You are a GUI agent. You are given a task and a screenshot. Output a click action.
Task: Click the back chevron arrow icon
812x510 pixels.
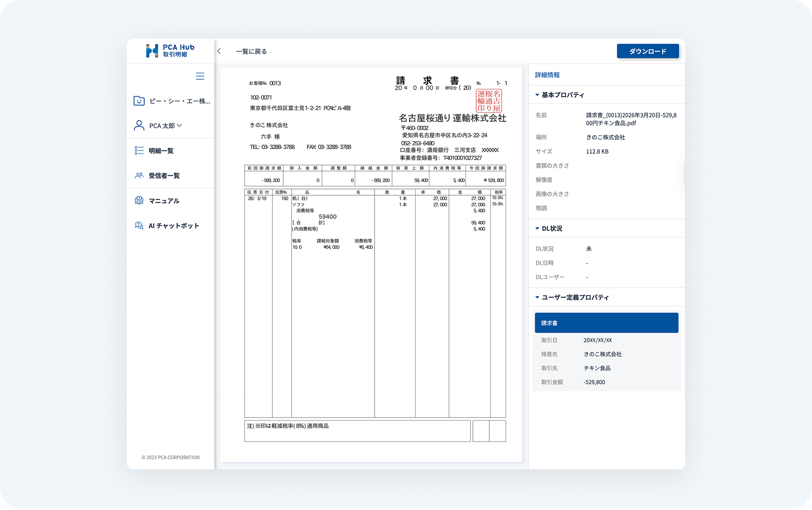coord(219,51)
